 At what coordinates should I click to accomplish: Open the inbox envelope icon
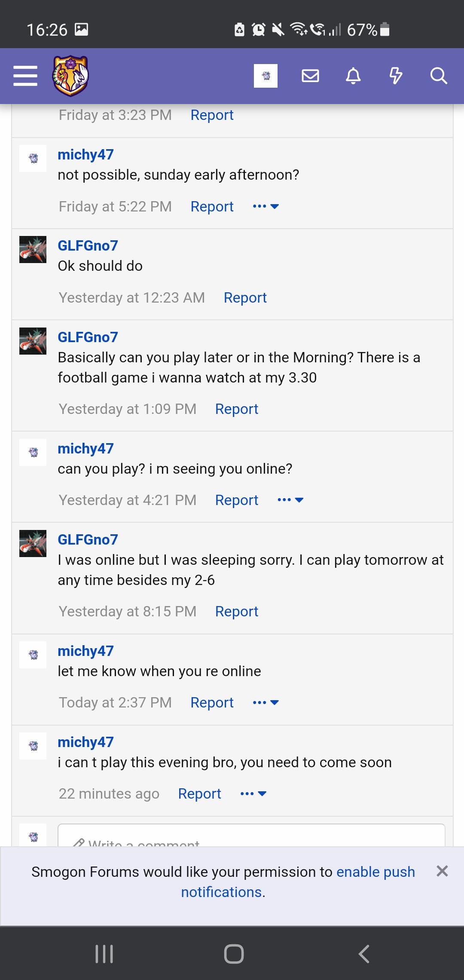click(310, 76)
